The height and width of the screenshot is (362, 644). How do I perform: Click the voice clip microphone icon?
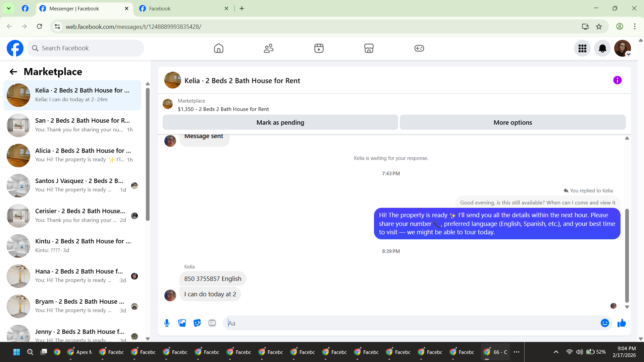tap(167, 323)
